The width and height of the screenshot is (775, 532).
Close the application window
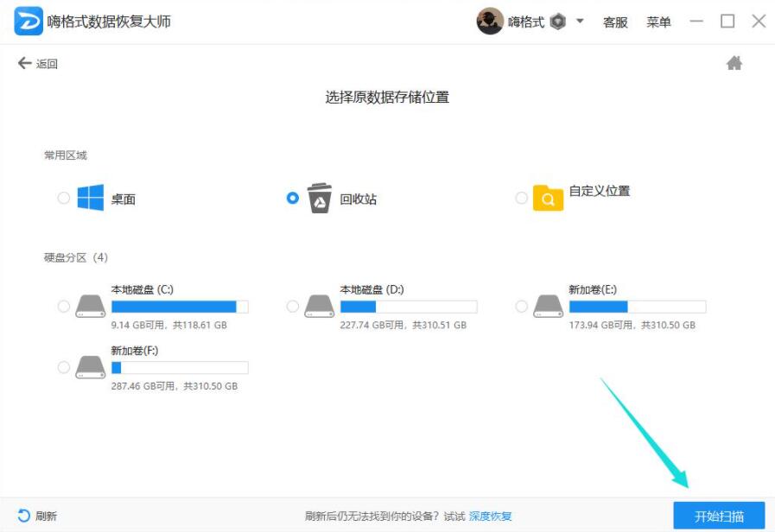pos(759,22)
